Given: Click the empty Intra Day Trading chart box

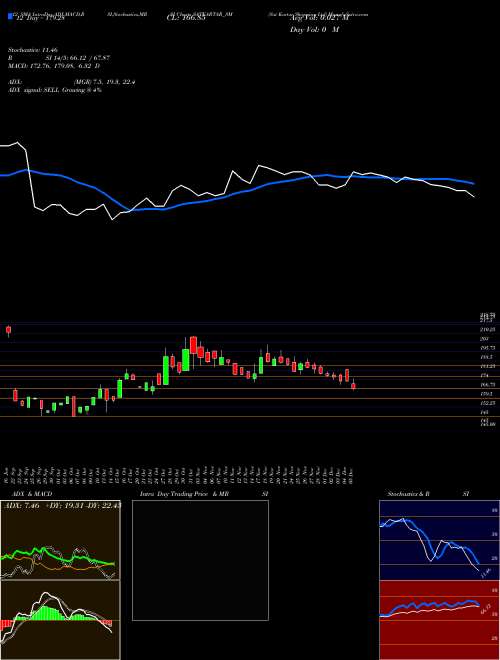Looking at the screenshot, I should click(x=200, y=560).
